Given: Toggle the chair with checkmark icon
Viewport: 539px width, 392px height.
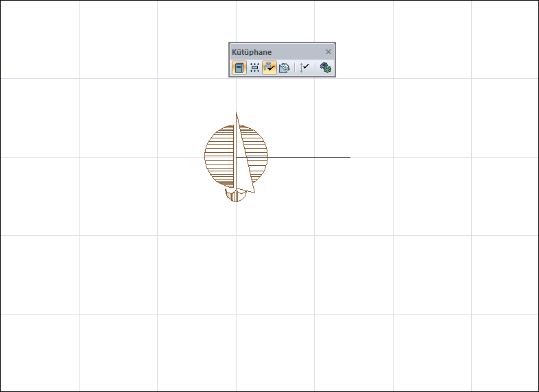Looking at the screenshot, I should pyautogui.click(x=269, y=67).
